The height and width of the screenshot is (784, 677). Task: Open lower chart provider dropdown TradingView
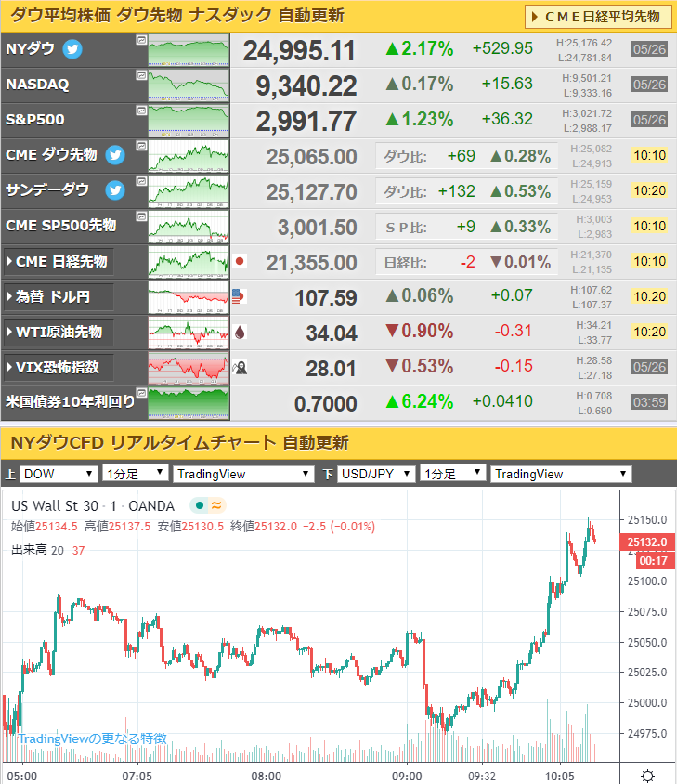(x=561, y=474)
